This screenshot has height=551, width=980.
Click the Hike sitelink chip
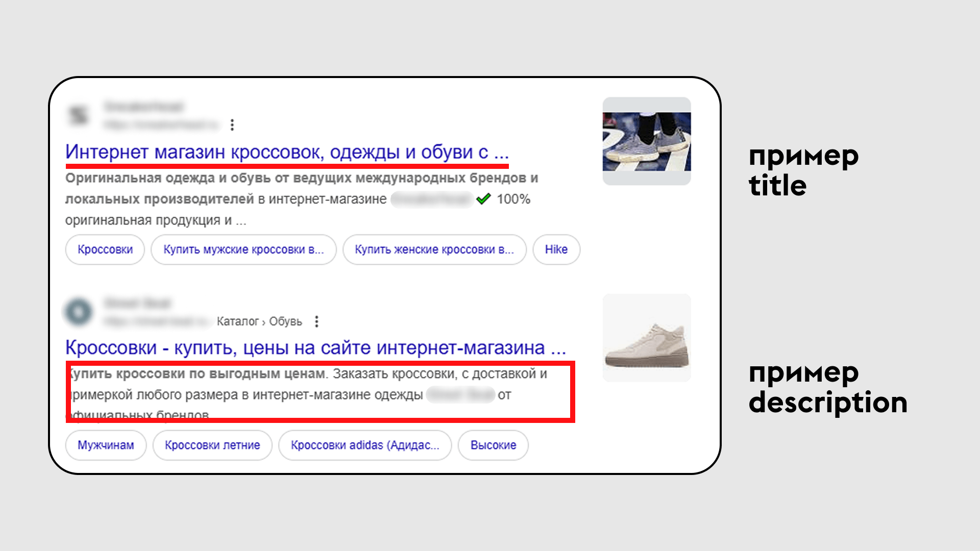pyautogui.click(x=556, y=249)
